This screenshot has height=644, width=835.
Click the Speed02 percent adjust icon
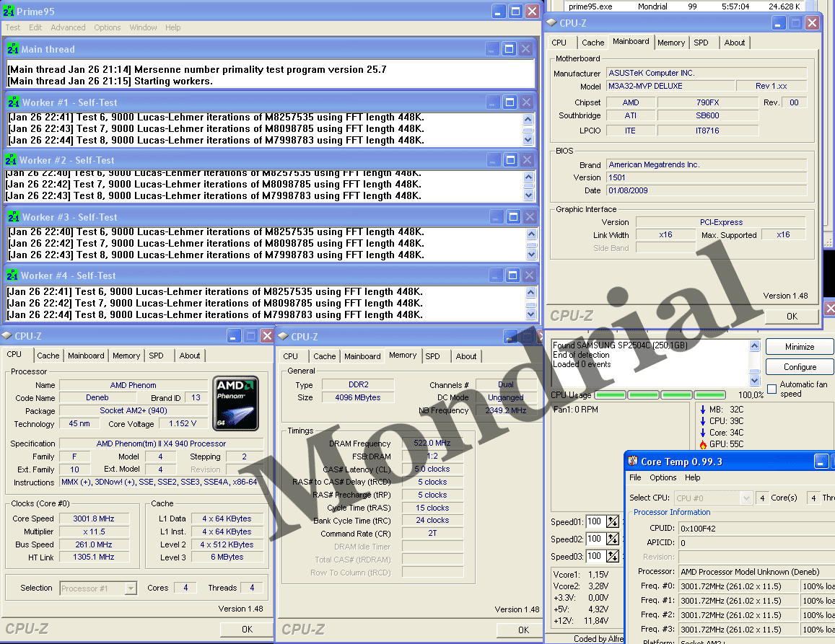tap(613, 539)
